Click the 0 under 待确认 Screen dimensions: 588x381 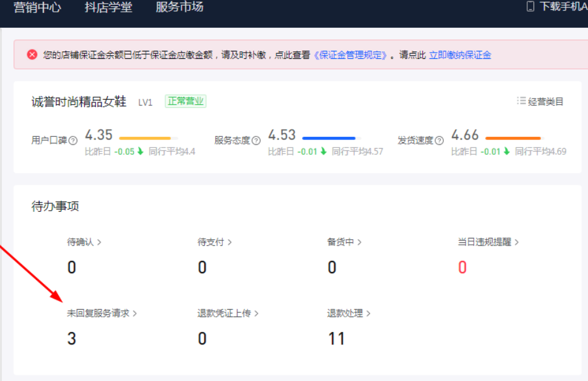pos(72,267)
